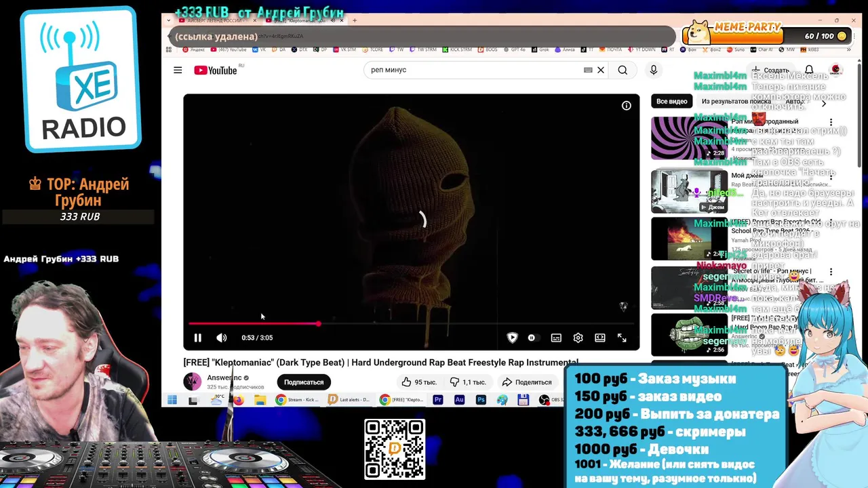Image resolution: width=868 pixels, height=488 pixels.
Task: Open options for 'Secret of life' video
Action: pos(831,272)
